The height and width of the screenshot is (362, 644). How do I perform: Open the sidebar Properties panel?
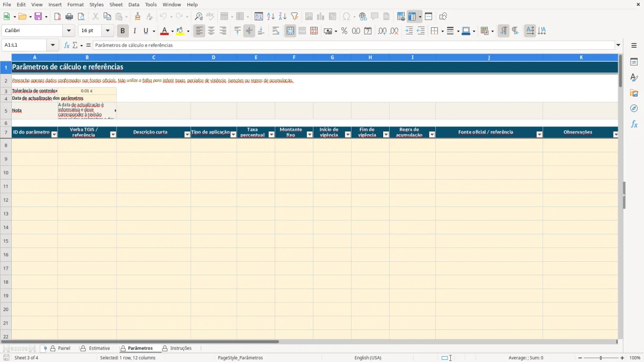click(x=634, y=62)
